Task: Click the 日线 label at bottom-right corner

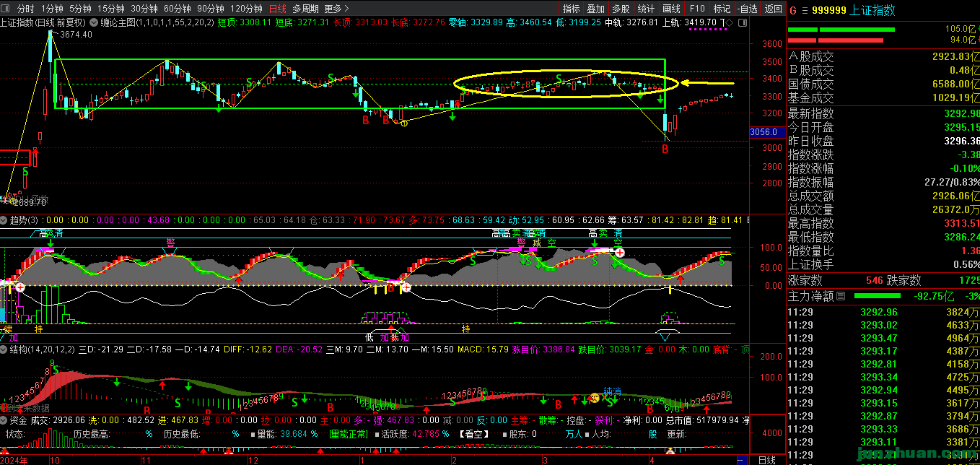Action: tap(766, 459)
